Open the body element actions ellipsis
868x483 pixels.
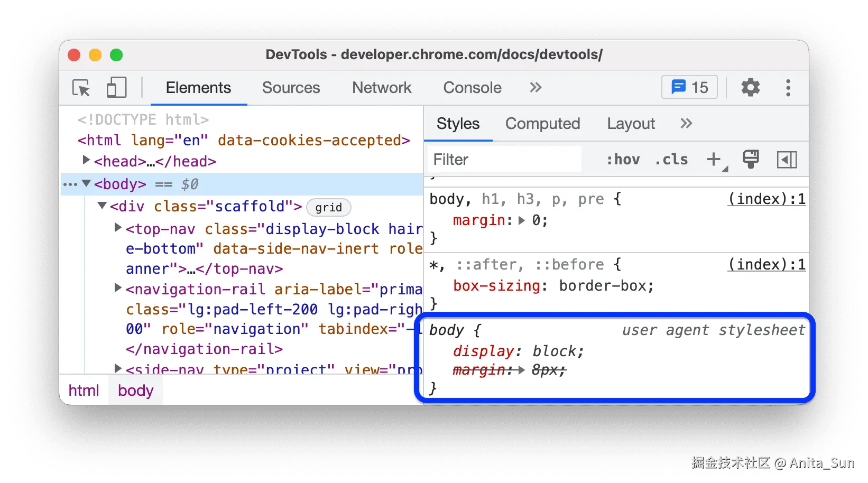pos(70,184)
